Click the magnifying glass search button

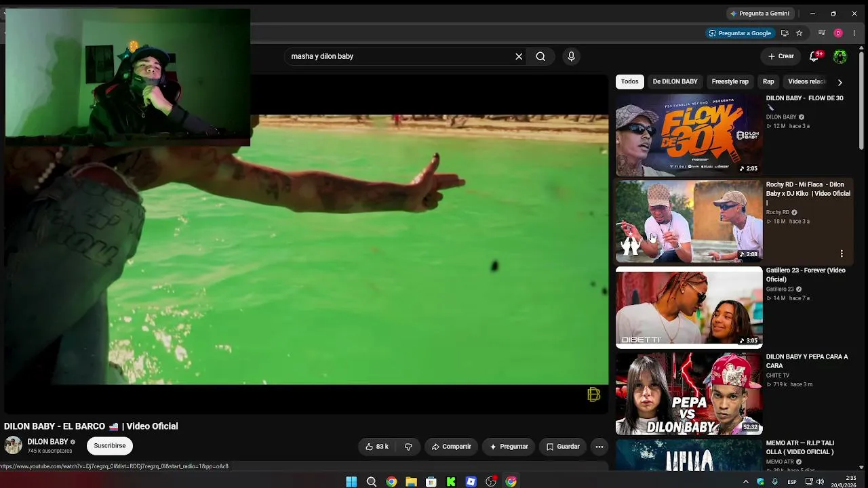[540, 56]
